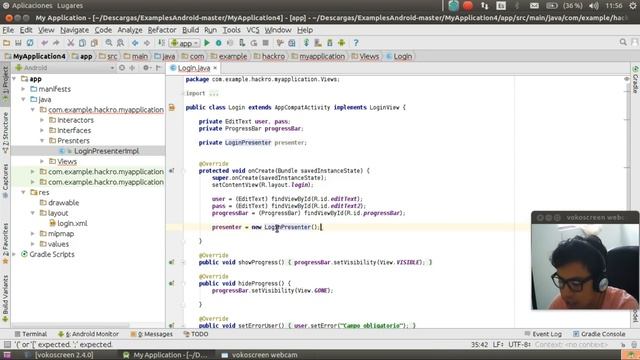
Task: Click the Help question mark icon
Action: click(356, 43)
